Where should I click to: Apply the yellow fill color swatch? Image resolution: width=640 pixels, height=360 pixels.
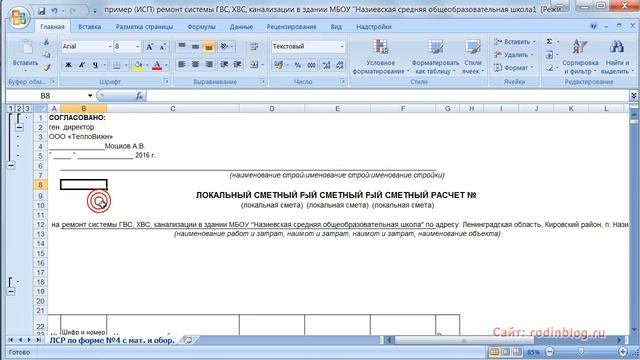click(x=138, y=65)
